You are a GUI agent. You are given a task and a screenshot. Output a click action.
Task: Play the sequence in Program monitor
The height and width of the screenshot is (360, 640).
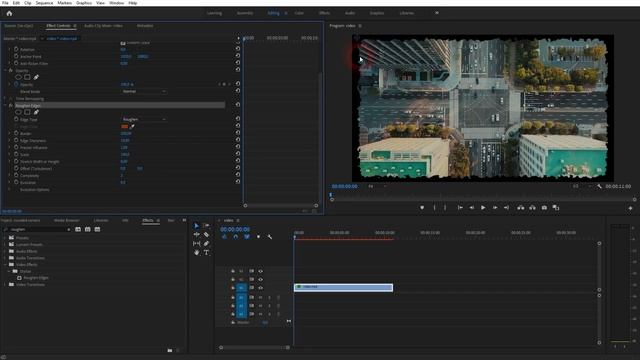483,207
